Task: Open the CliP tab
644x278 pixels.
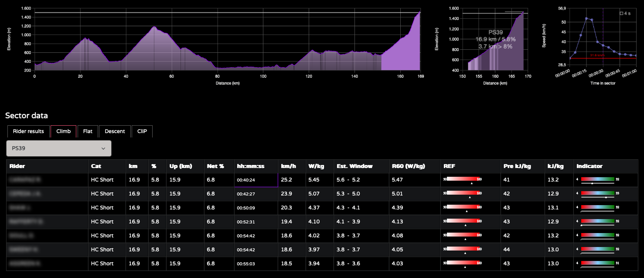Action: point(142,131)
